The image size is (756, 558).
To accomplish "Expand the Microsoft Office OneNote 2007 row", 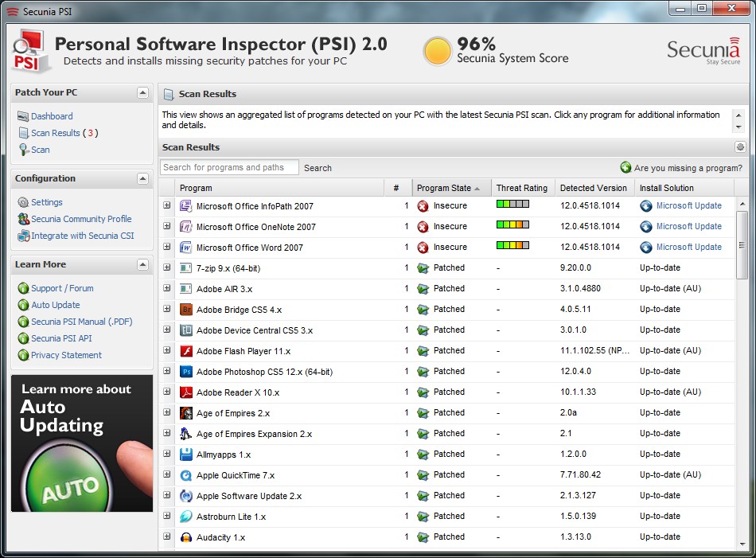I will coord(167,226).
